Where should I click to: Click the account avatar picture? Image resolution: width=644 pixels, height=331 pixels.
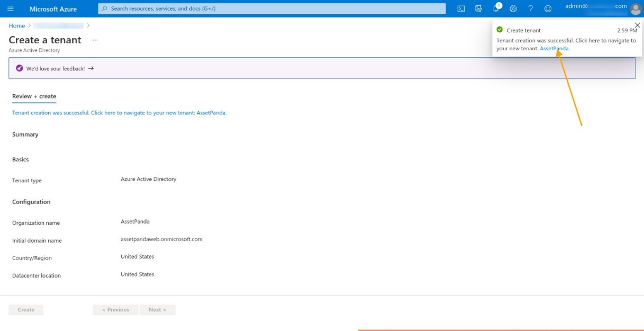[635, 9]
